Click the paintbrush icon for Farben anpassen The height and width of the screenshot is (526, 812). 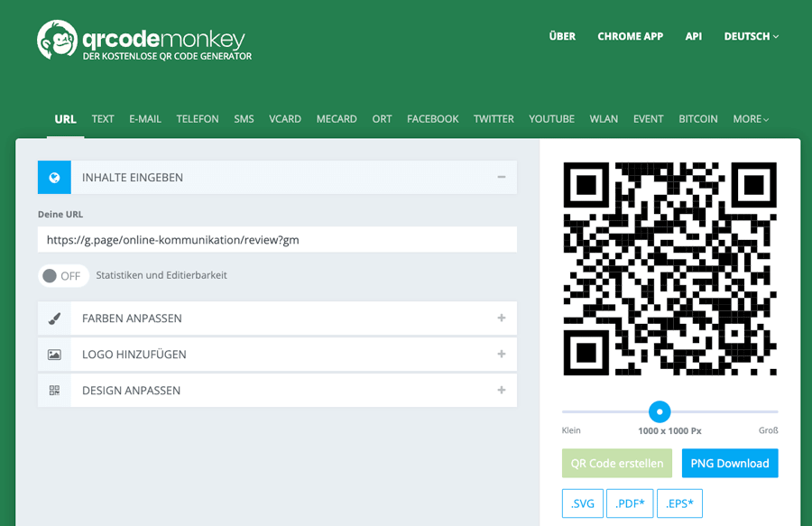54,318
